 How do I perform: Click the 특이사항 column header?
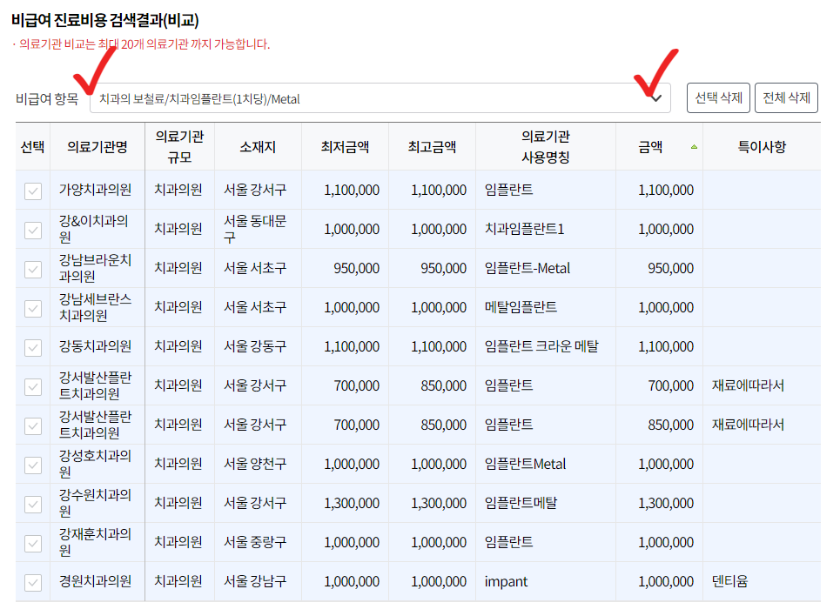tap(762, 145)
